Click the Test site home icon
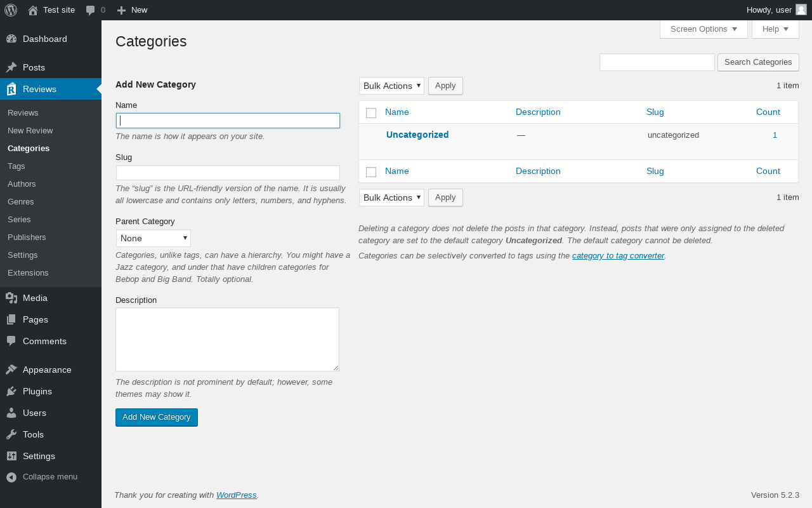Image resolution: width=812 pixels, height=508 pixels. click(33, 10)
